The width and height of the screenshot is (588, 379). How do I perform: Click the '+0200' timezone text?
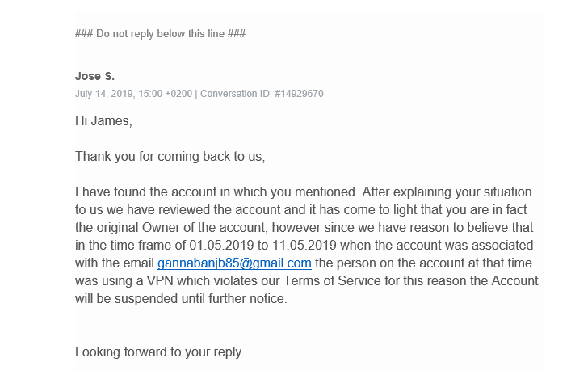[178, 94]
